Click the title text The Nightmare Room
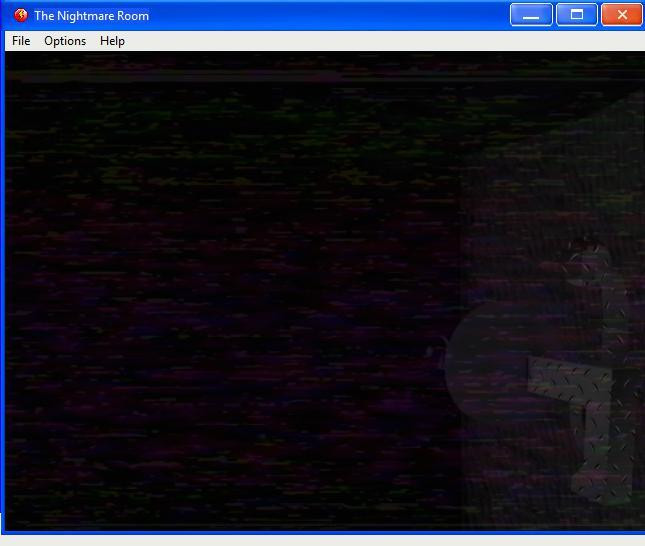 [x=91, y=16]
